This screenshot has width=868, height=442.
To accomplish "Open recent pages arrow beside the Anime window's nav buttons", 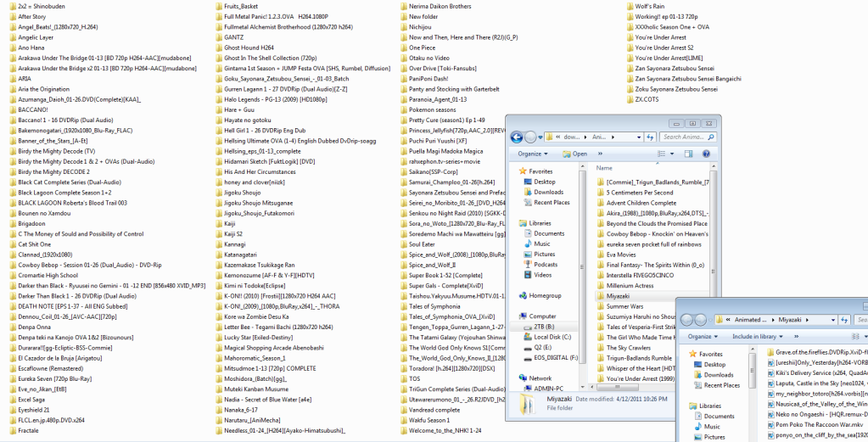I will (540, 137).
